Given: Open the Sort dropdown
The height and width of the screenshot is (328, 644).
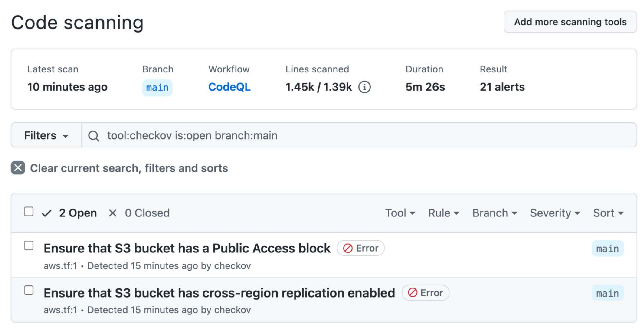Looking at the screenshot, I should [x=608, y=213].
